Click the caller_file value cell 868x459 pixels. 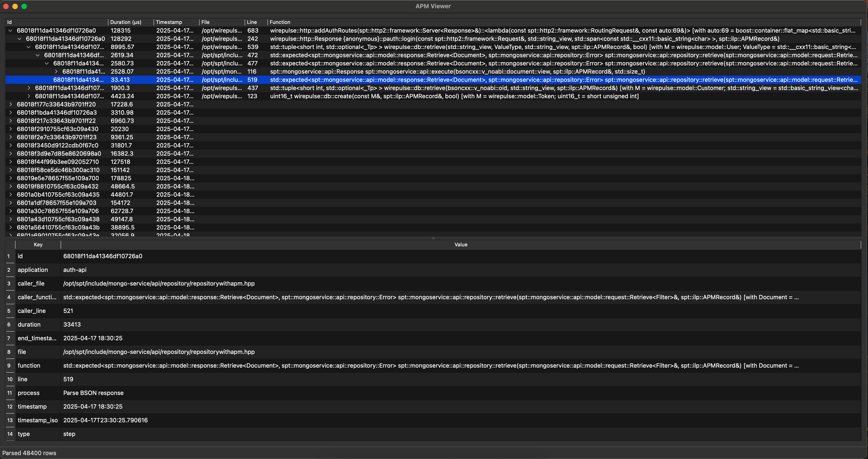pos(461,284)
